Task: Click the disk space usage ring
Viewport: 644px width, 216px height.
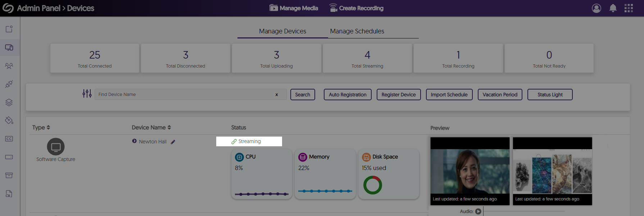Action: point(373,185)
